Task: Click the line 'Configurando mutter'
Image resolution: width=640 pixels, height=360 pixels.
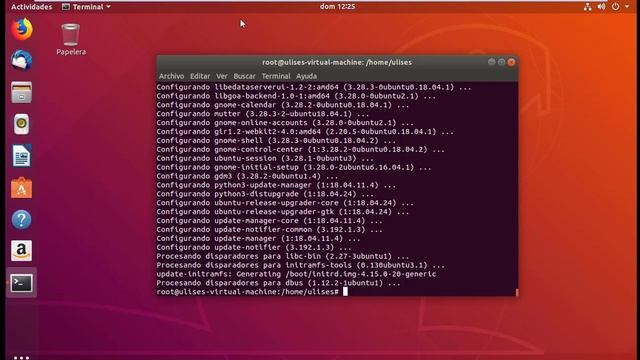Action: [262, 114]
